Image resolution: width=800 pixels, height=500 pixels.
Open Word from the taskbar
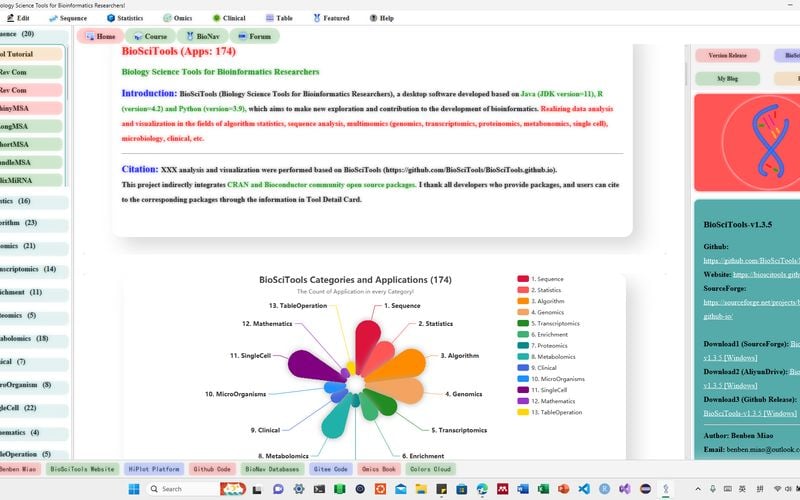pos(523,489)
